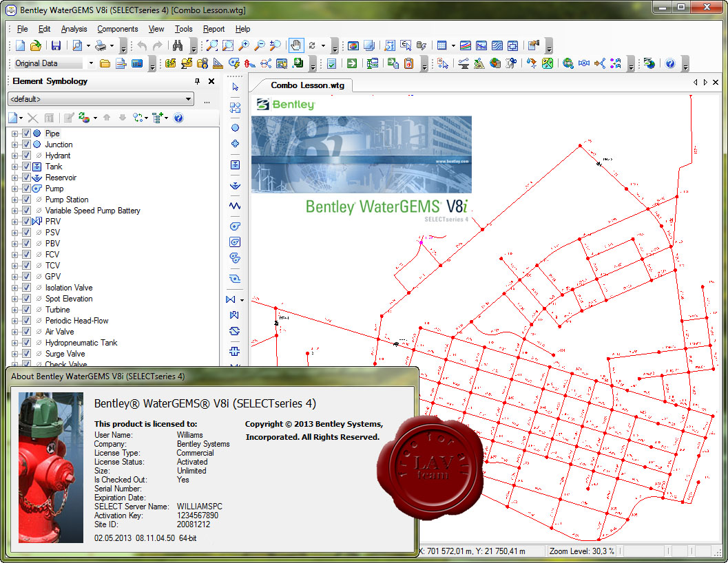Open the Analysis menu
Screen dimensions: 728x563
point(74,29)
